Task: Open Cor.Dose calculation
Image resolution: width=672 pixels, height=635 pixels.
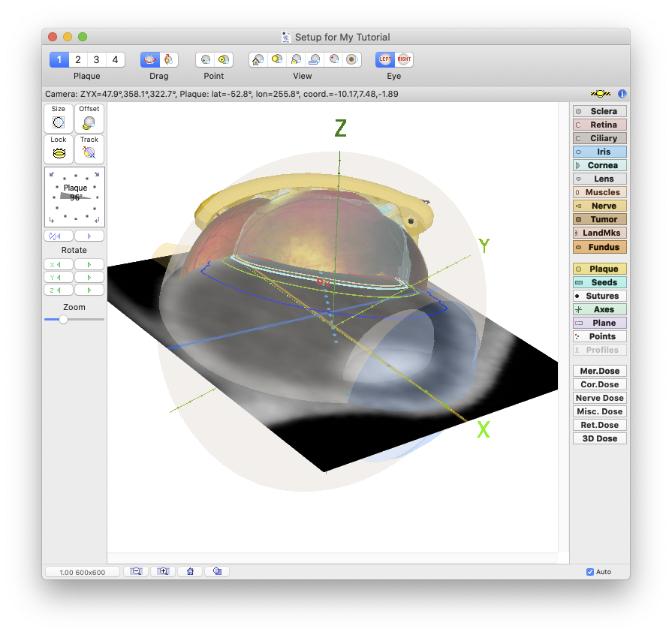Action: (x=600, y=384)
